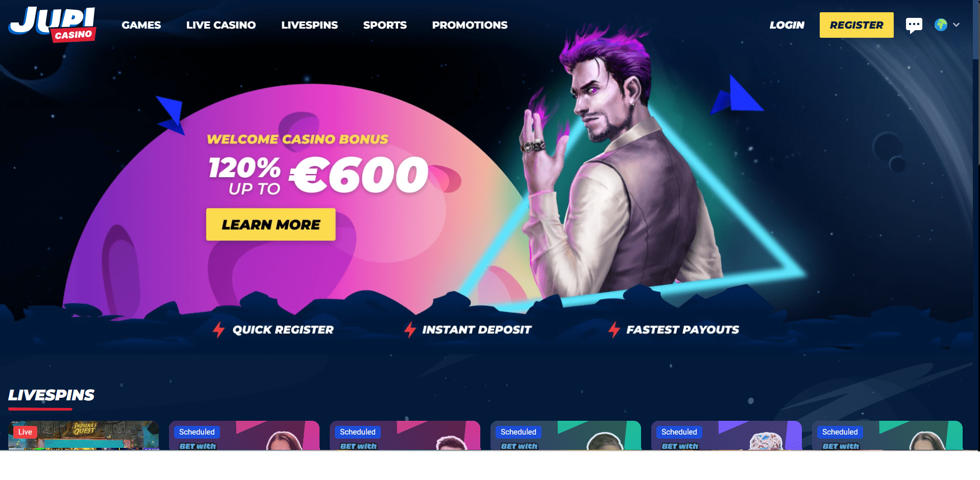Open the live chat speech bubble icon

[x=914, y=25]
